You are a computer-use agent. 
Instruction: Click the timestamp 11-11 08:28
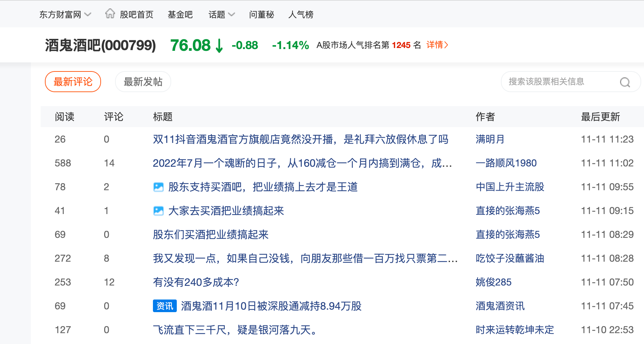pos(607,259)
